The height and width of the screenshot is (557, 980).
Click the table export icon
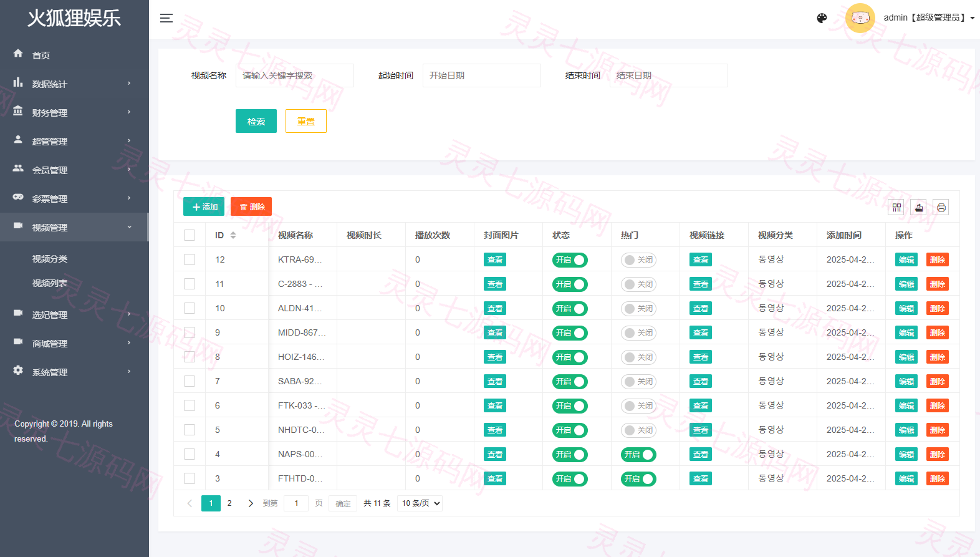click(919, 208)
